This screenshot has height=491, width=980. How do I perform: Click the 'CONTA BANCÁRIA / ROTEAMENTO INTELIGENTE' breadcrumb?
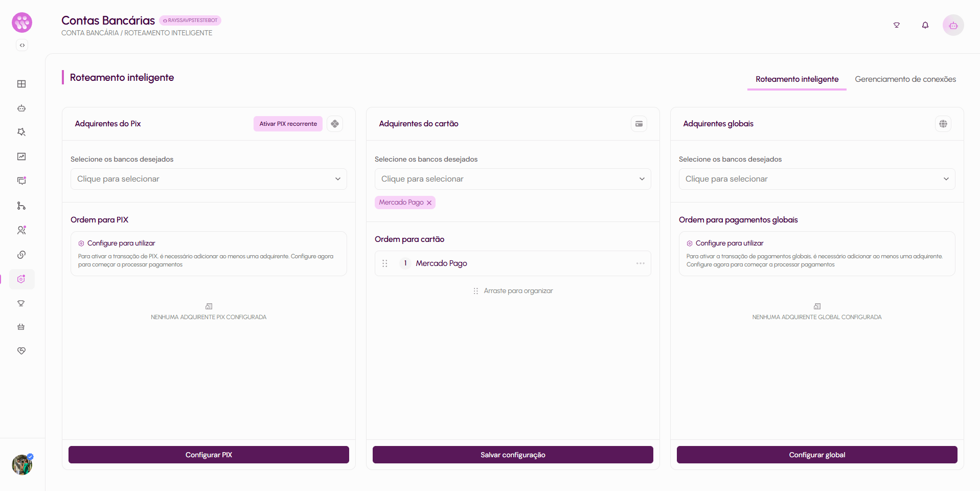pyautogui.click(x=137, y=33)
